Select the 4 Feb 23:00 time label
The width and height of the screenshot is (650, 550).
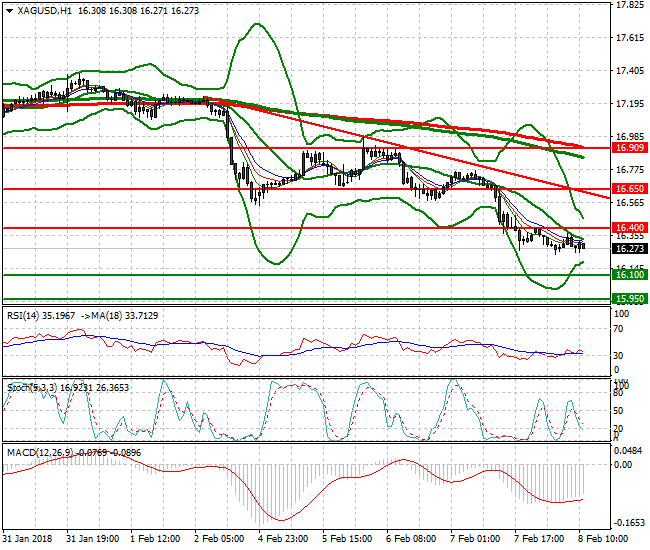pyautogui.click(x=281, y=538)
